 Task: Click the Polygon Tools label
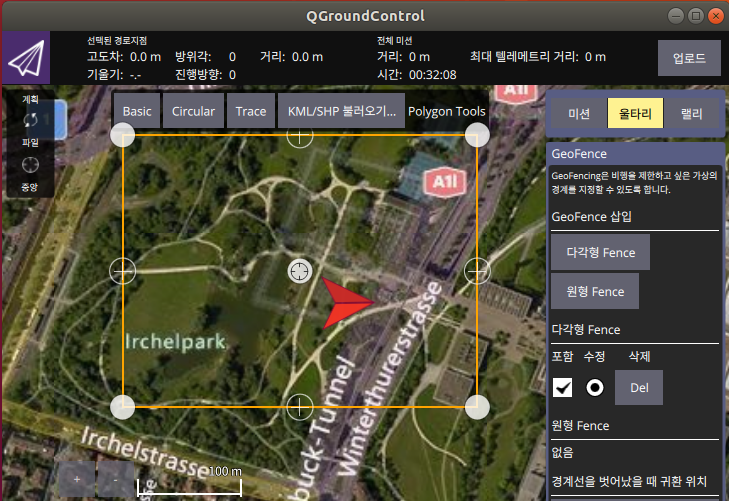tap(447, 111)
